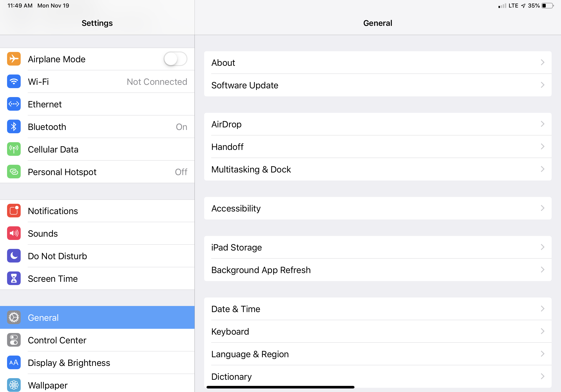561x392 pixels.
Task: Tap the Personal Hotspot 'Off' status text
Action: pos(181,172)
